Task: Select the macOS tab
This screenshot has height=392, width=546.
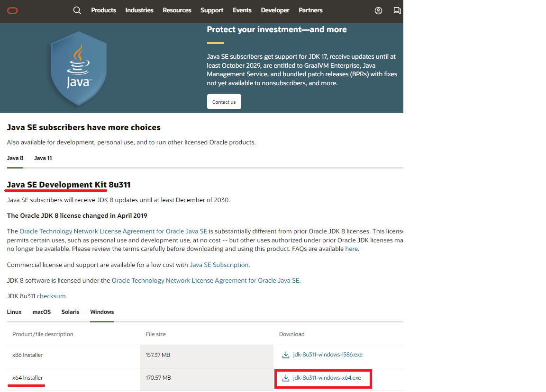Action: coord(41,312)
